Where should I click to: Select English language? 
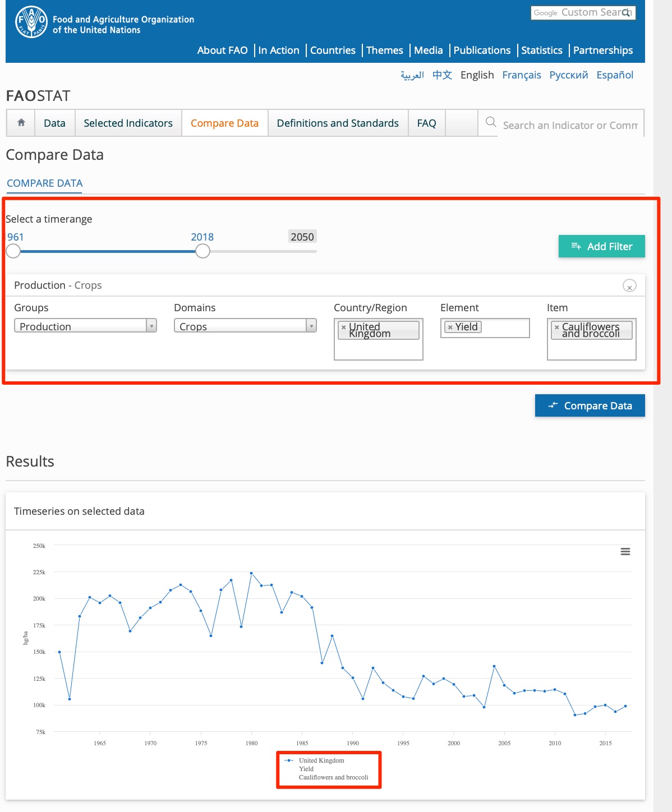477,75
